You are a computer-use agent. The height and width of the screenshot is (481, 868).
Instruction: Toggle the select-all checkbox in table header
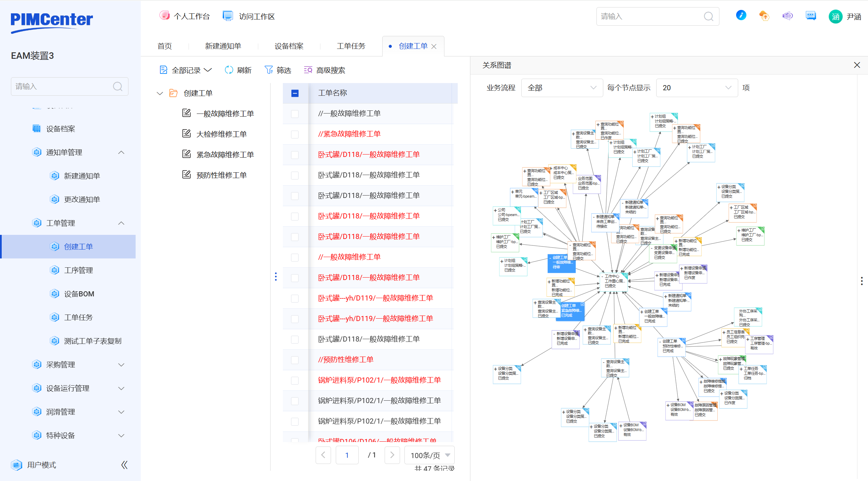point(295,93)
